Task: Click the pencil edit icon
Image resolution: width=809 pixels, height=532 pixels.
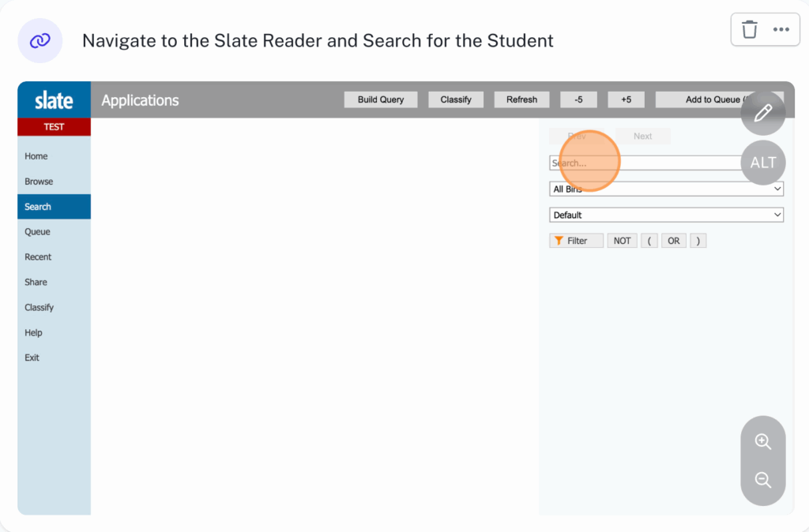Action: [x=762, y=114]
